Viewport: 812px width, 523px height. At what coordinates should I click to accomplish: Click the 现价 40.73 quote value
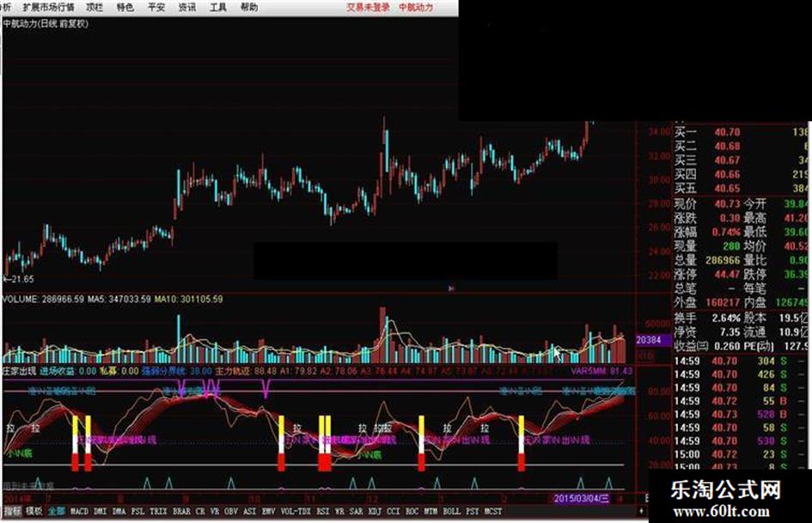pos(727,204)
